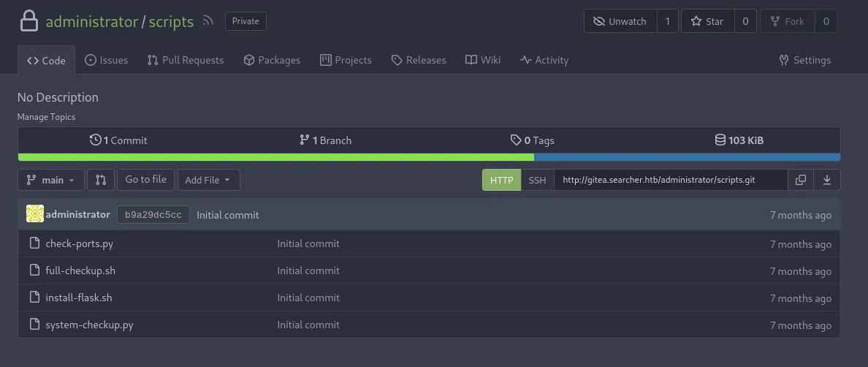Click the file icon next to check-ports.py
The width and height of the screenshot is (868, 367).
tap(34, 243)
